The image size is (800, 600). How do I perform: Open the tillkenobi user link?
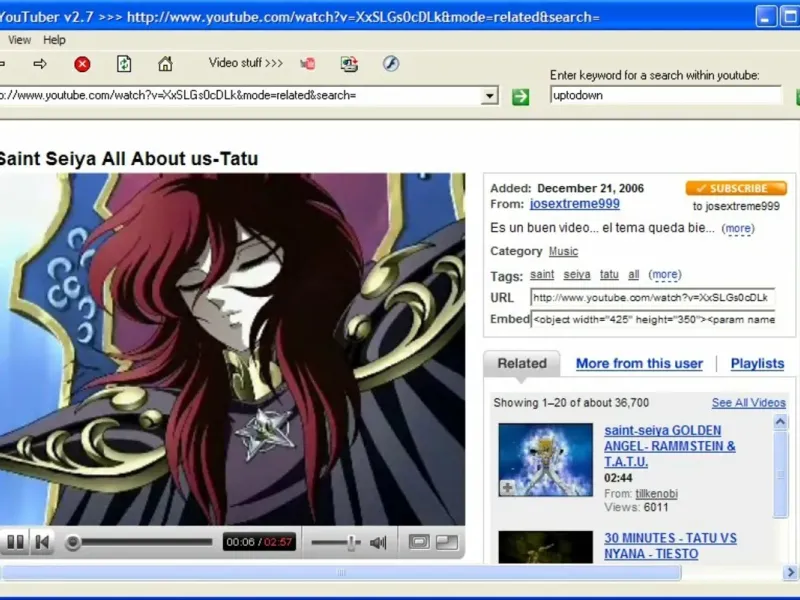(657, 493)
